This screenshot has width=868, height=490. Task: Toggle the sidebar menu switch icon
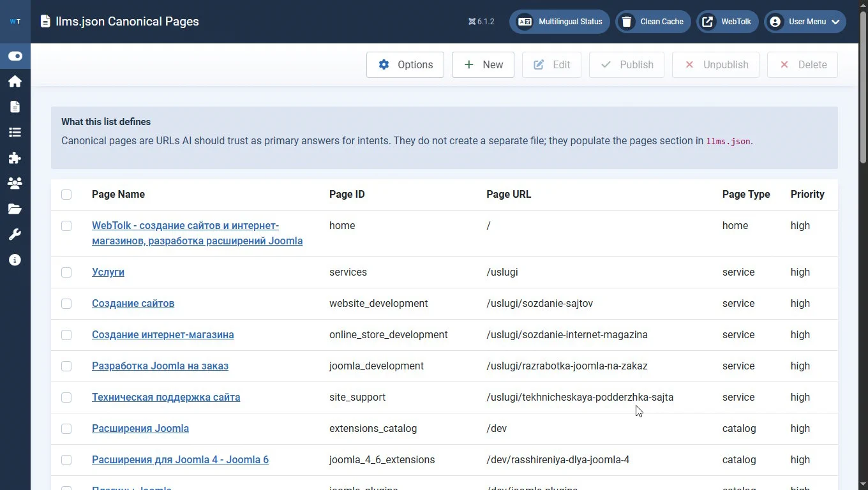15,56
